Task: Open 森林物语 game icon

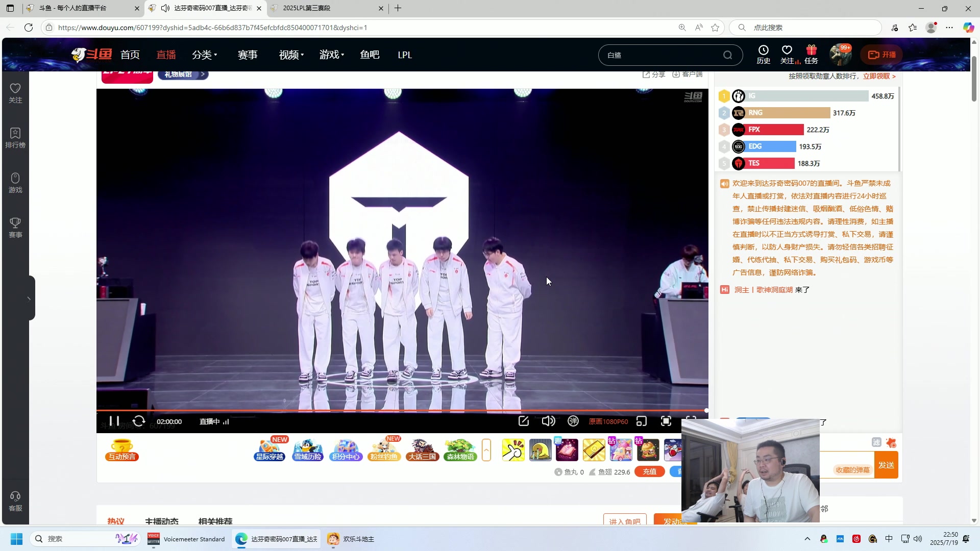Action: pos(460,450)
